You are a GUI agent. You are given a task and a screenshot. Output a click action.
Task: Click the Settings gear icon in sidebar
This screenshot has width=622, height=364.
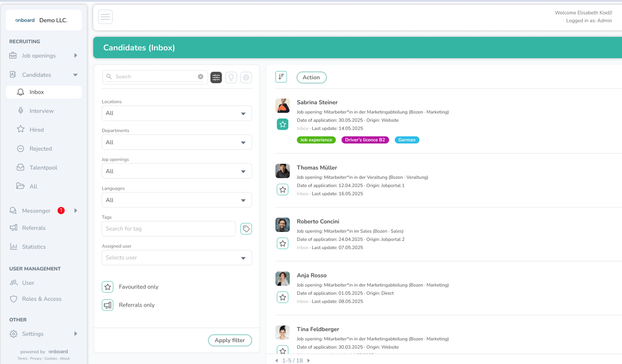click(x=14, y=334)
